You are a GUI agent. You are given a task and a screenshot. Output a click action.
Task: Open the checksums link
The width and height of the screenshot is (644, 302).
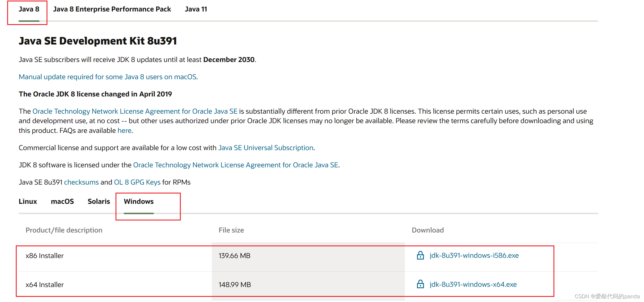[81, 182]
